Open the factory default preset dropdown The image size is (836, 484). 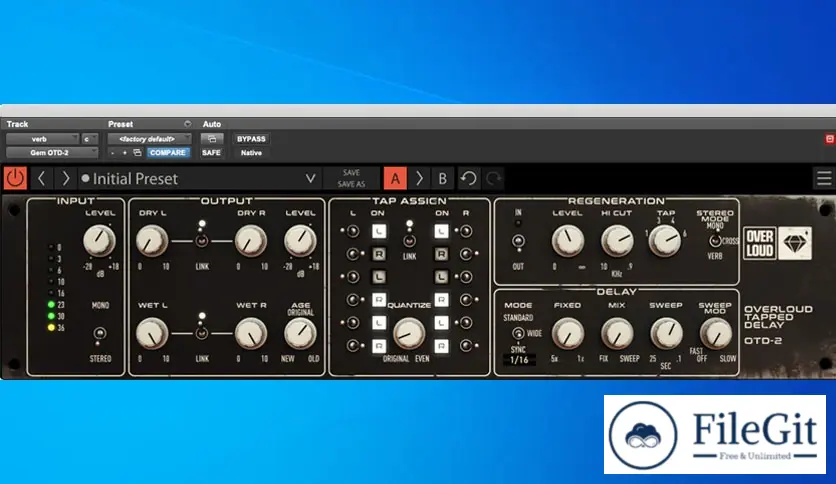149,139
